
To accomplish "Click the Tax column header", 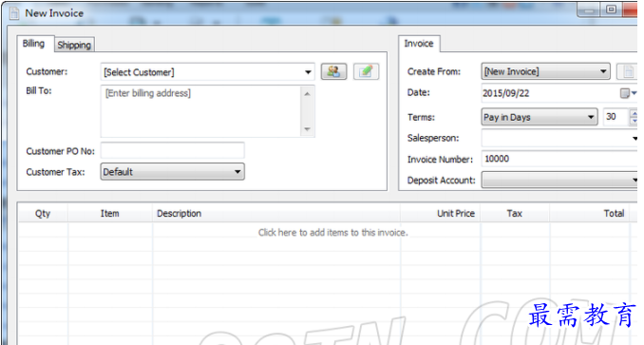I will point(515,214).
